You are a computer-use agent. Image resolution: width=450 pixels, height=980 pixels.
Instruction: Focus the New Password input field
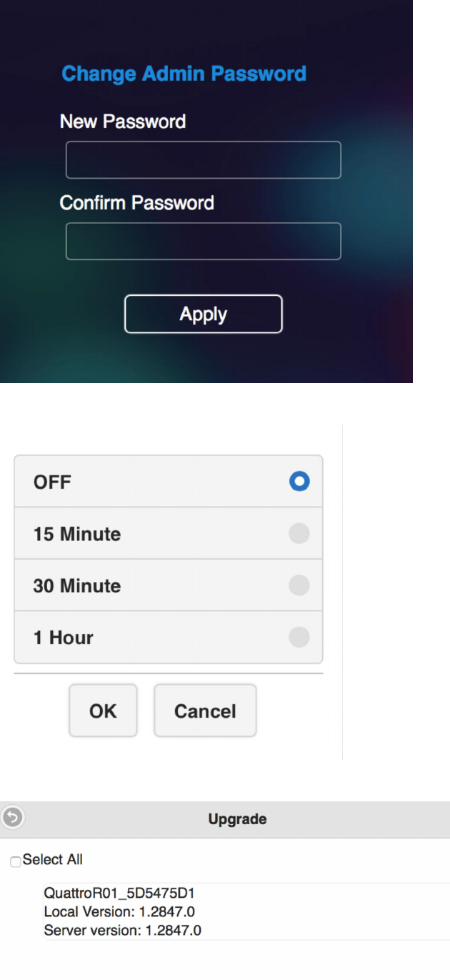tap(204, 159)
